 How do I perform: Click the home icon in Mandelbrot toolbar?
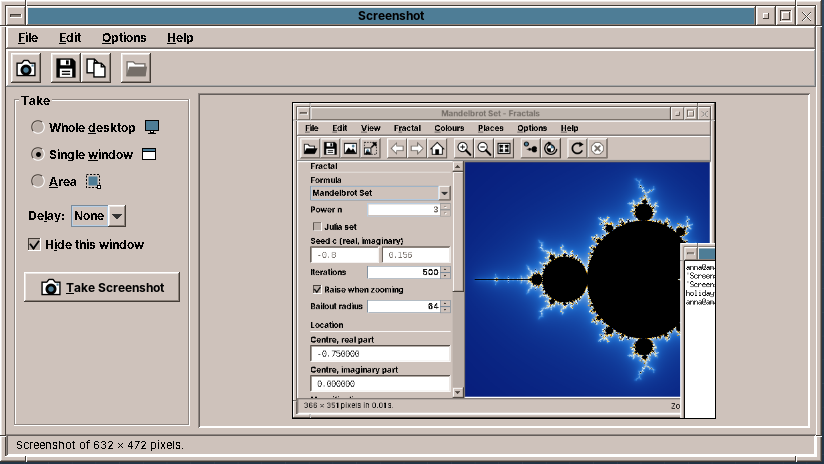pos(437,149)
